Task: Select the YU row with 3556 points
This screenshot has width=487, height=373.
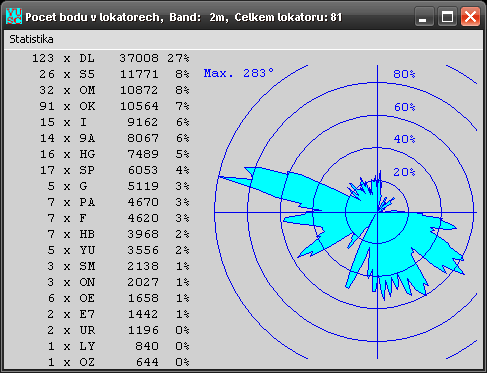Action: (118, 250)
